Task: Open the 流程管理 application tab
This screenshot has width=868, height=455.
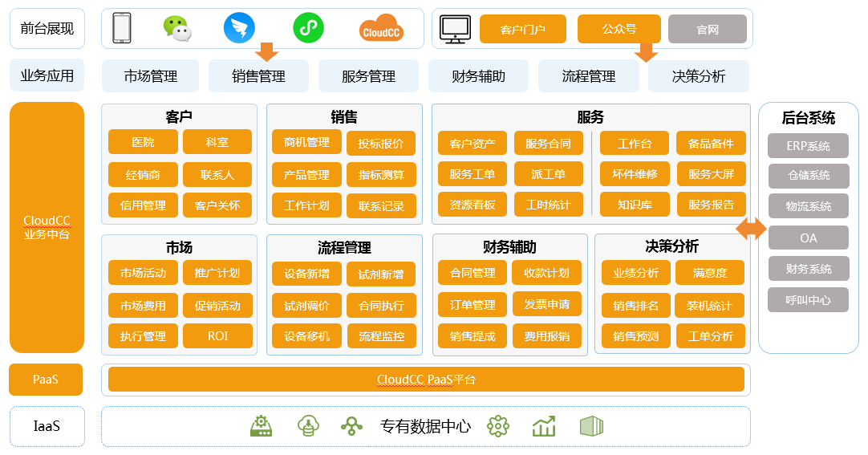Action: pos(588,77)
